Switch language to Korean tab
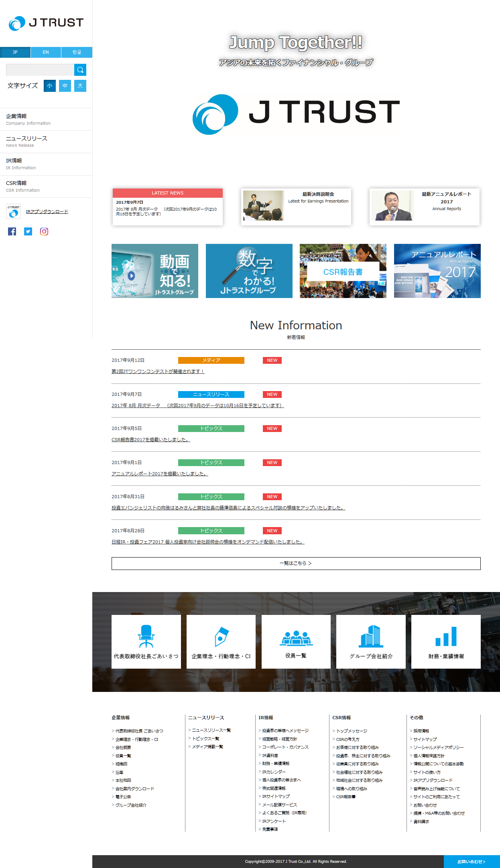500x868 pixels. [77, 52]
